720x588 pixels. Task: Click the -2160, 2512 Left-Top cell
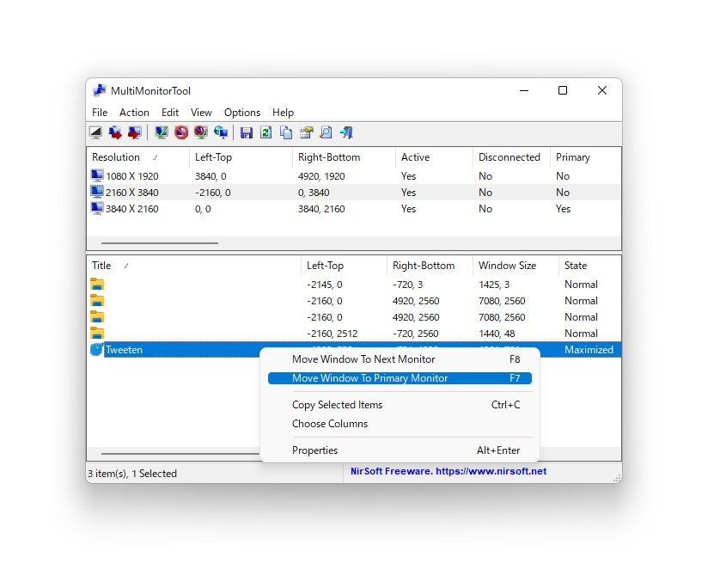[x=332, y=334]
